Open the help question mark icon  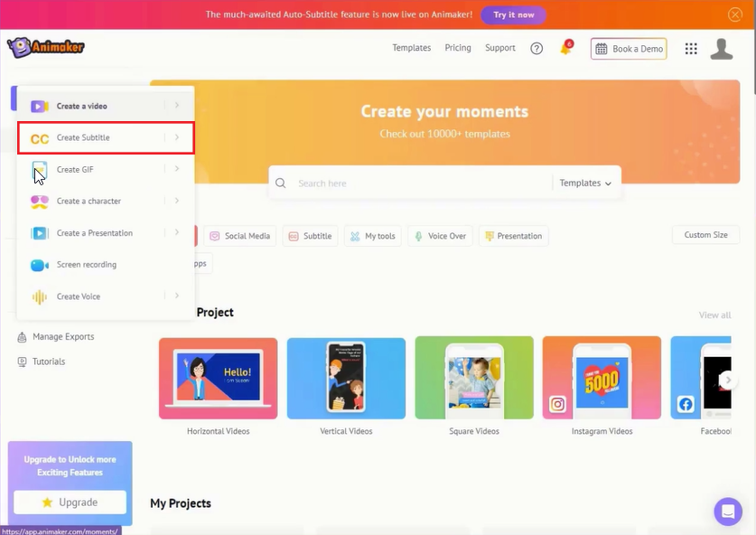click(x=537, y=48)
